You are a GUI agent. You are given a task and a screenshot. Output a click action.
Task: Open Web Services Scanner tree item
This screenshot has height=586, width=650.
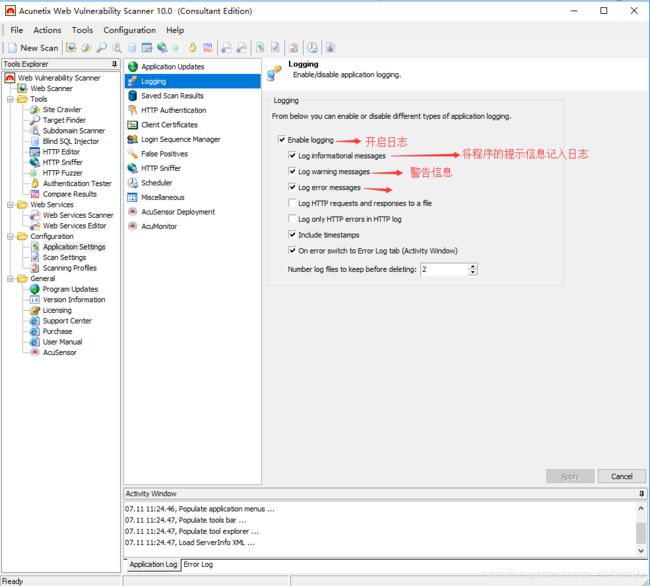coord(78,215)
